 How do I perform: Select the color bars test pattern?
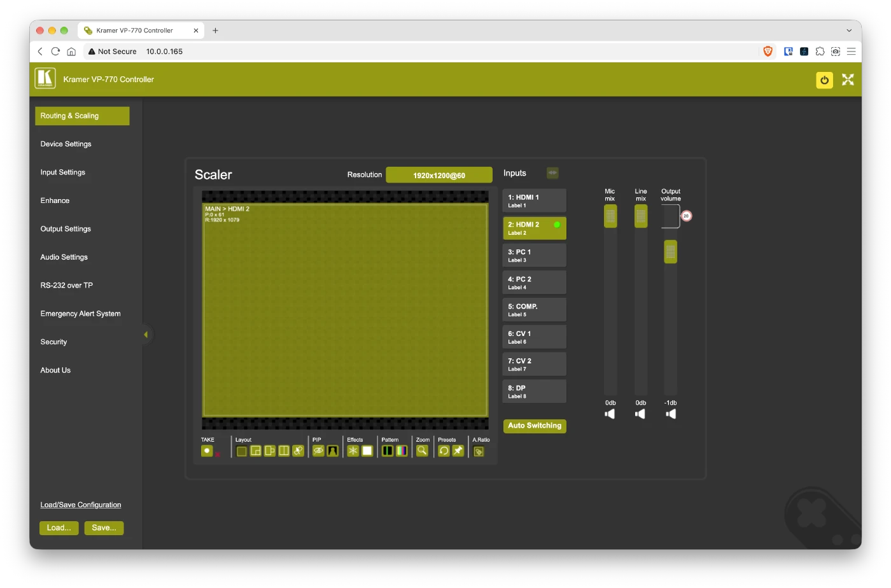point(402,451)
